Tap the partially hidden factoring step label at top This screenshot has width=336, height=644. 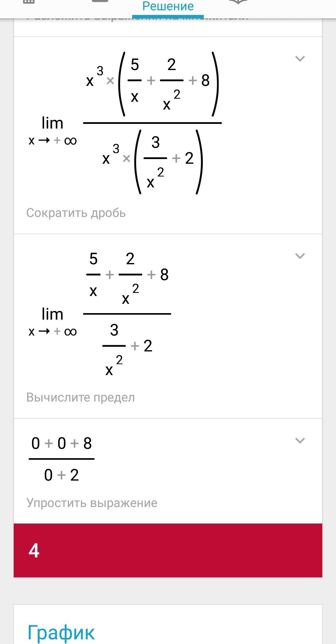click(x=137, y=18)
